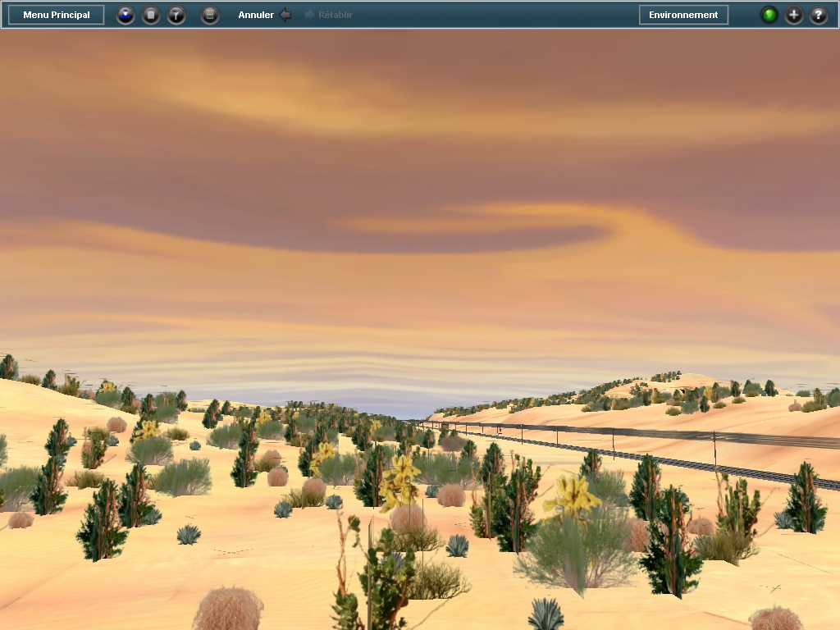Open the funnel filter icon

click(x=176, y=15)
